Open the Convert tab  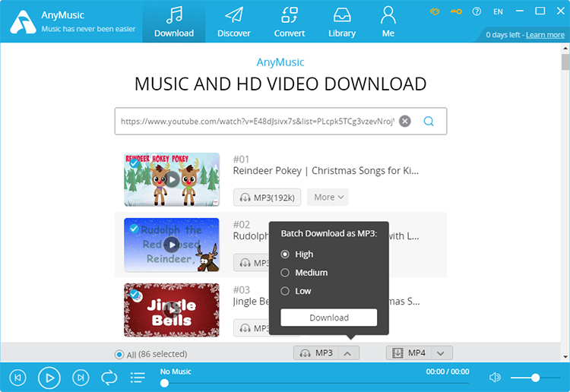pyautogui.click(x=290, y=22)
